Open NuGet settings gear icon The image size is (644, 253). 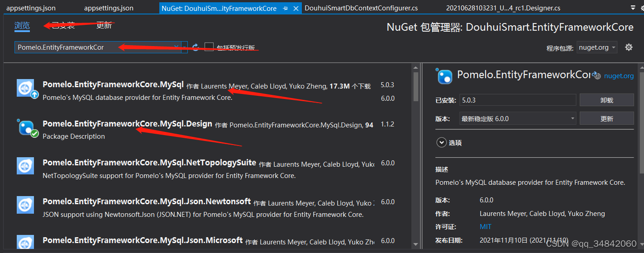point(629,47)
